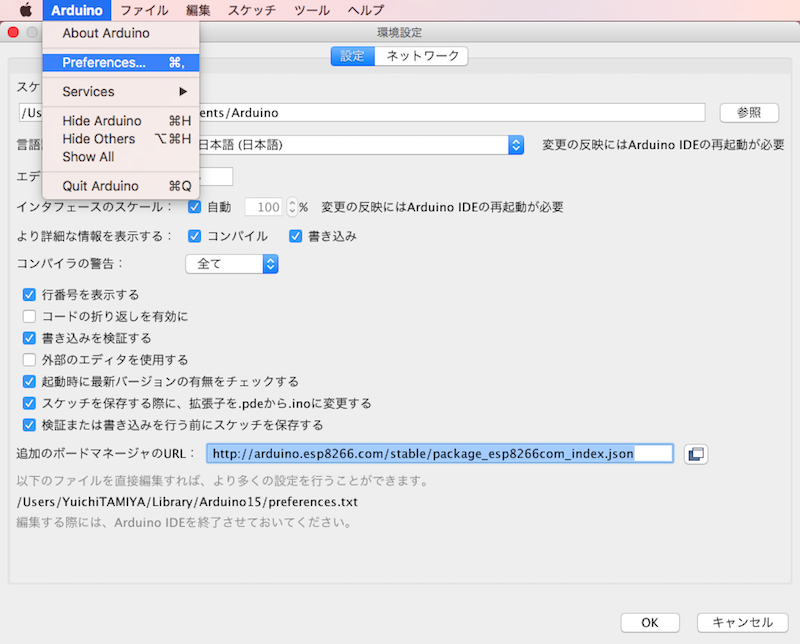The width and height of the screenshot is (800, 644).
Task: Choose Hide Arduino menu item
Action: tap(121, 121)
